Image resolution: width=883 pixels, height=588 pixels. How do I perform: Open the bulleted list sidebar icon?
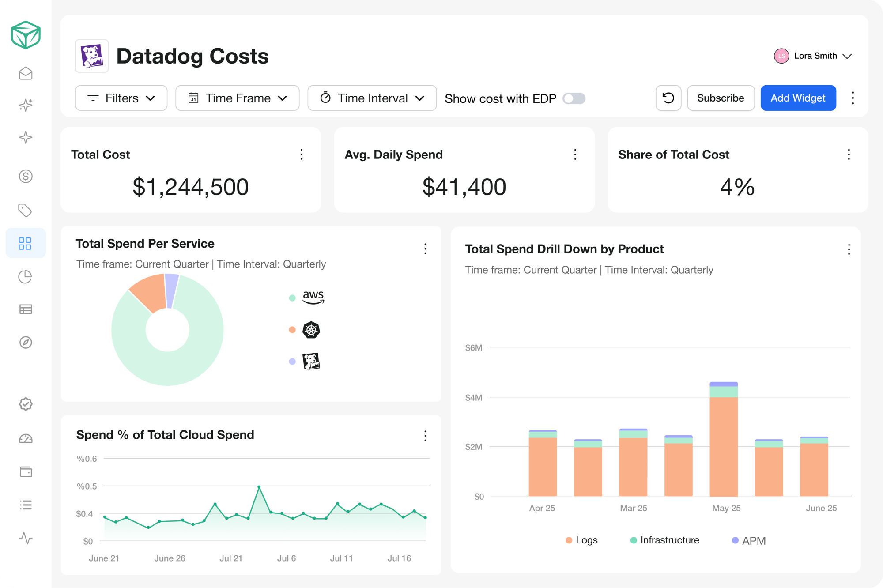[x=26, y=505]
